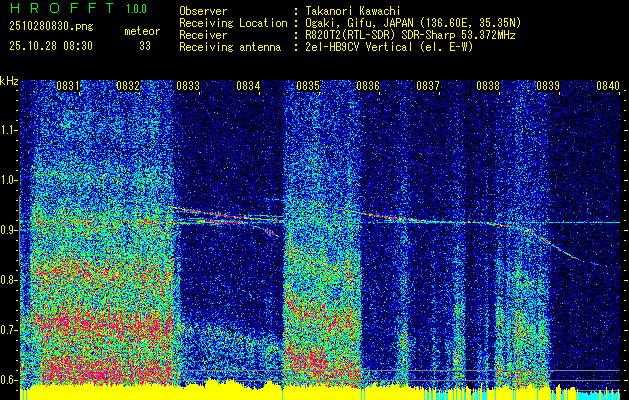Image resolution: width=629 pixels, height=400 pixels.
Task: Select the 0832 time marker
Action: [x=128, y=87]
